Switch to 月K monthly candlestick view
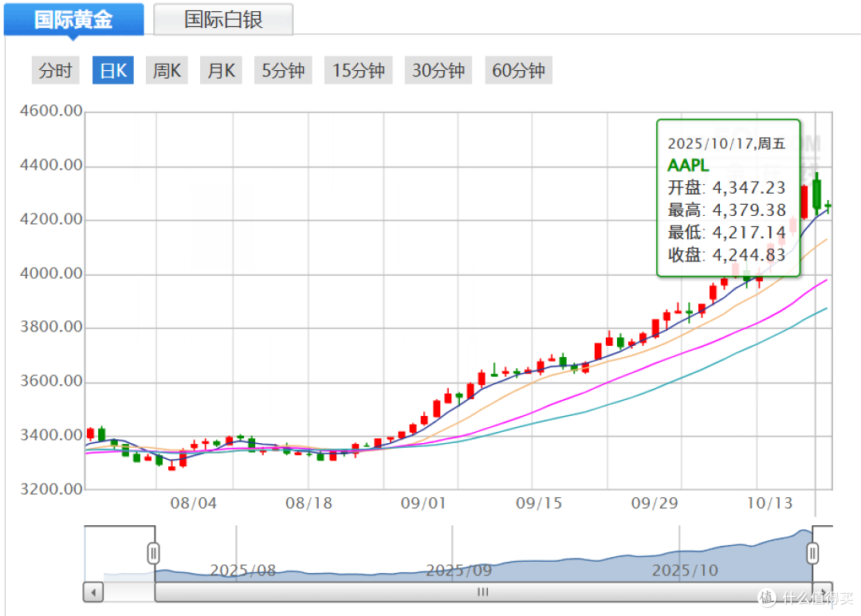This screenshot has width=861, height=616. point(222,71)
